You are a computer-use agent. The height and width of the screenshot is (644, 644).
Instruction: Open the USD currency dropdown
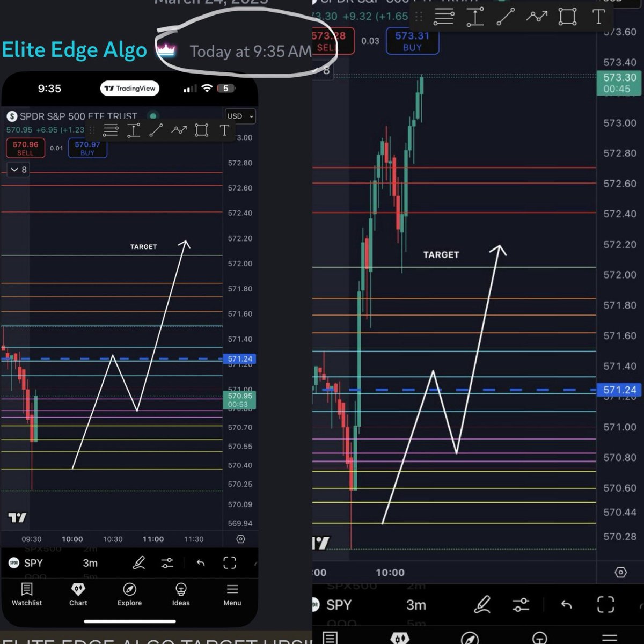point(240,116)
